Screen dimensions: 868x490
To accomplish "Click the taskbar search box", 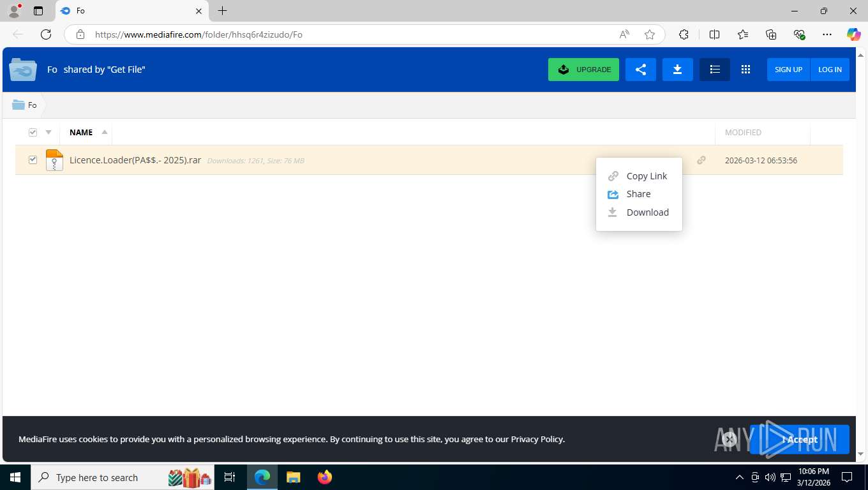I will [124, 477].
